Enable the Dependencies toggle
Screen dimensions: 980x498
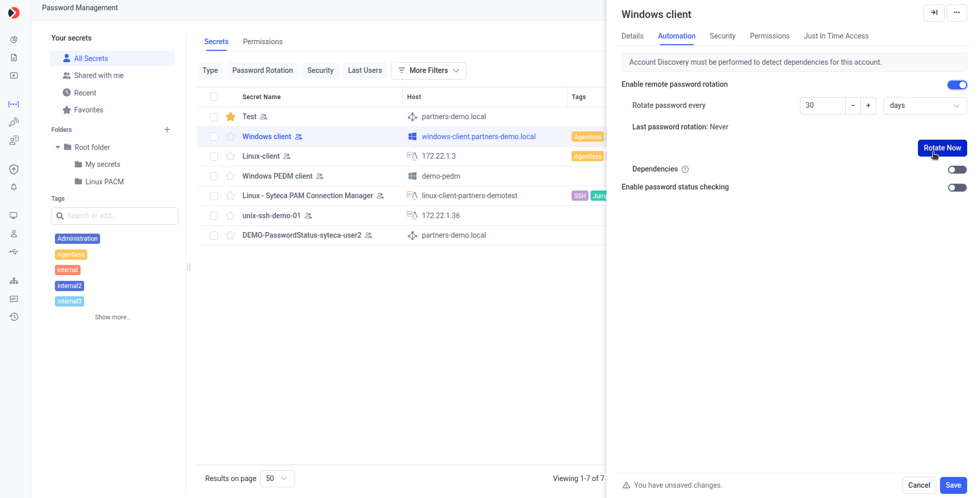(957, 169)
